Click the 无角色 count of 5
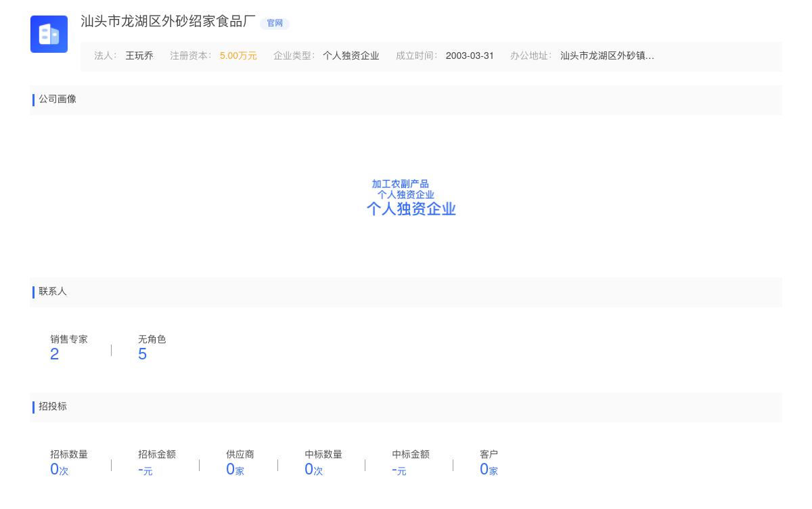812x509 pixels. click(x=142, y=354)
